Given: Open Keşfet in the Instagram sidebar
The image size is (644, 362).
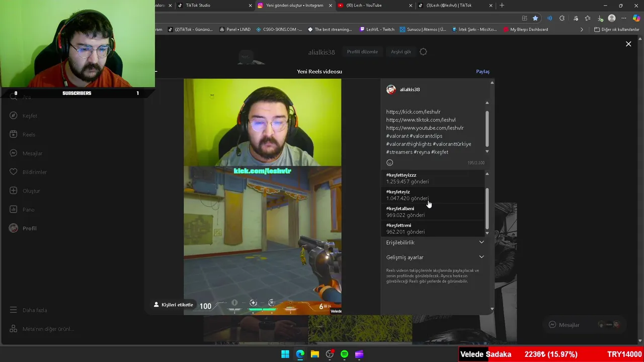Looking at the screenshot, I should tap(24, 116).
